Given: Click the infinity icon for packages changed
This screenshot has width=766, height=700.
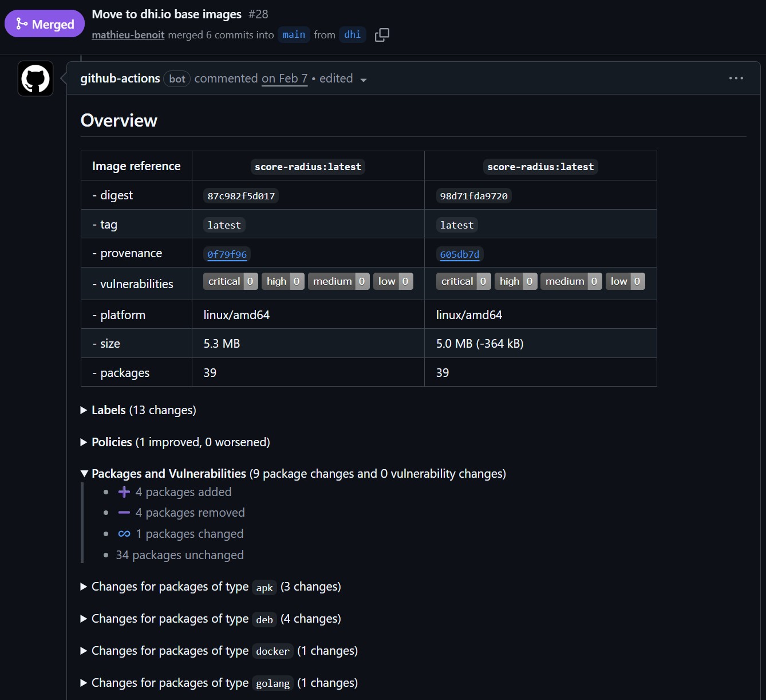Looking at the screenshot, I should coord(124,534).
